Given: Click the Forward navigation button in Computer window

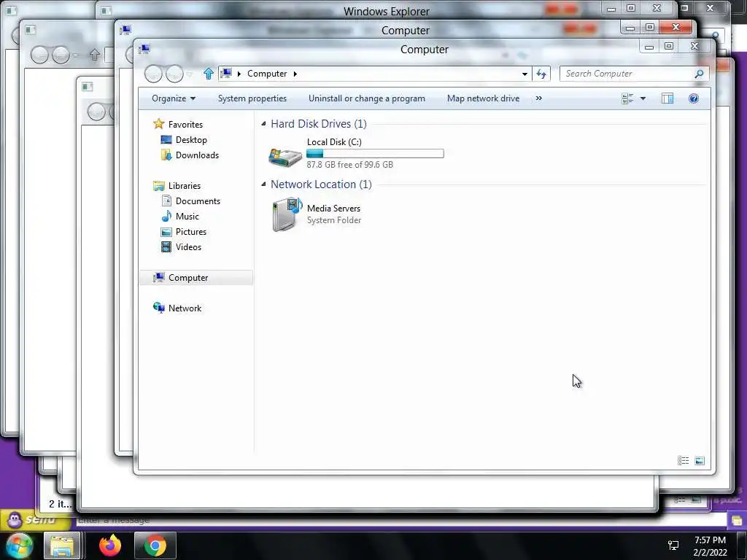Looking at the screenshot, I should (174, 74).
